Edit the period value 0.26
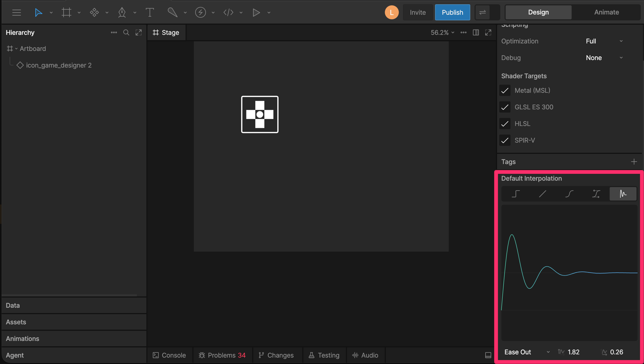Viewport: 644px width, 364px height. 617,352
